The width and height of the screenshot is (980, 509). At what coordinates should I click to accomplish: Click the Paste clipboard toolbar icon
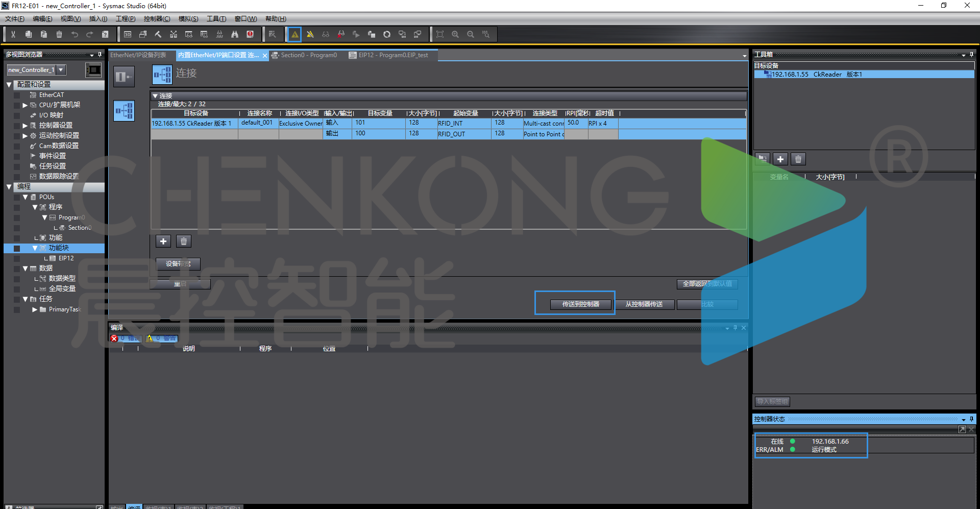click(44, 34)
